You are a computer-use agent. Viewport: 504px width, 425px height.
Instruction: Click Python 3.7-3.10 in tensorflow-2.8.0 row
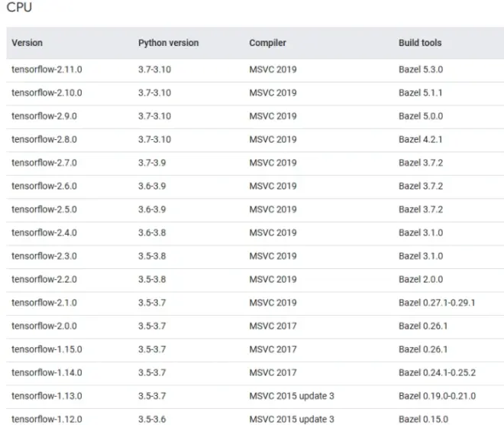click(x=154, y=140)
